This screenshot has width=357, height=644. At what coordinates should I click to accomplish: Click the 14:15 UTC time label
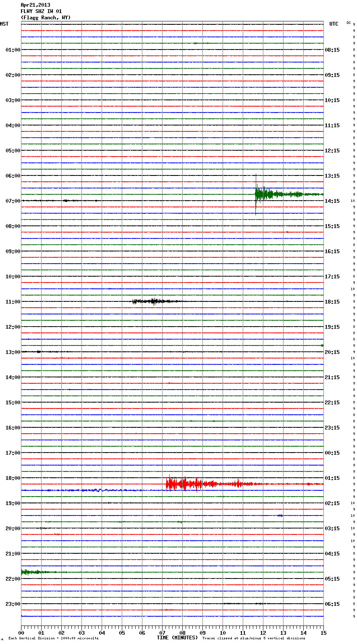click(x=332, y=201)
